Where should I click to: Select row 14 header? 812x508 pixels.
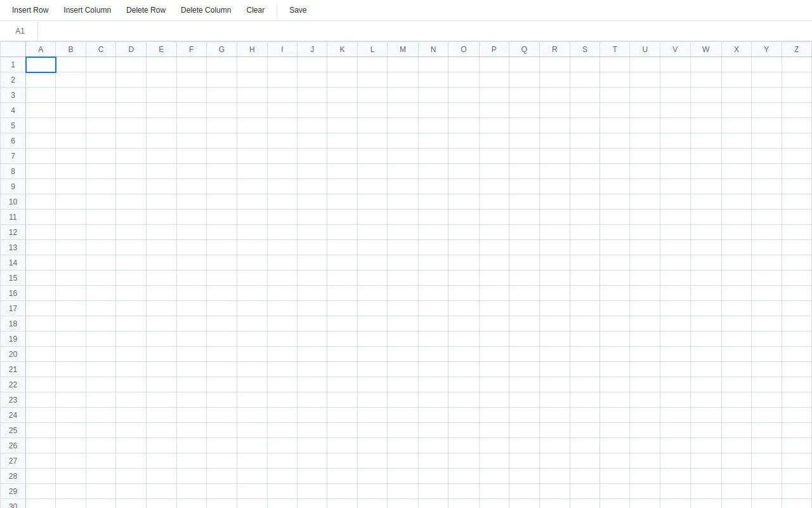(x=13, y=263)
